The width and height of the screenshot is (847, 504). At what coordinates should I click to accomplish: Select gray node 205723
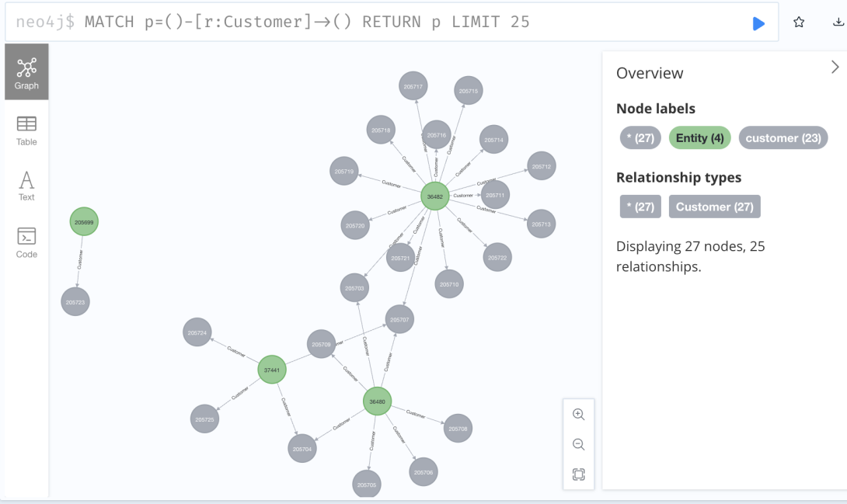pyautogui.click(x=75, y=302)
